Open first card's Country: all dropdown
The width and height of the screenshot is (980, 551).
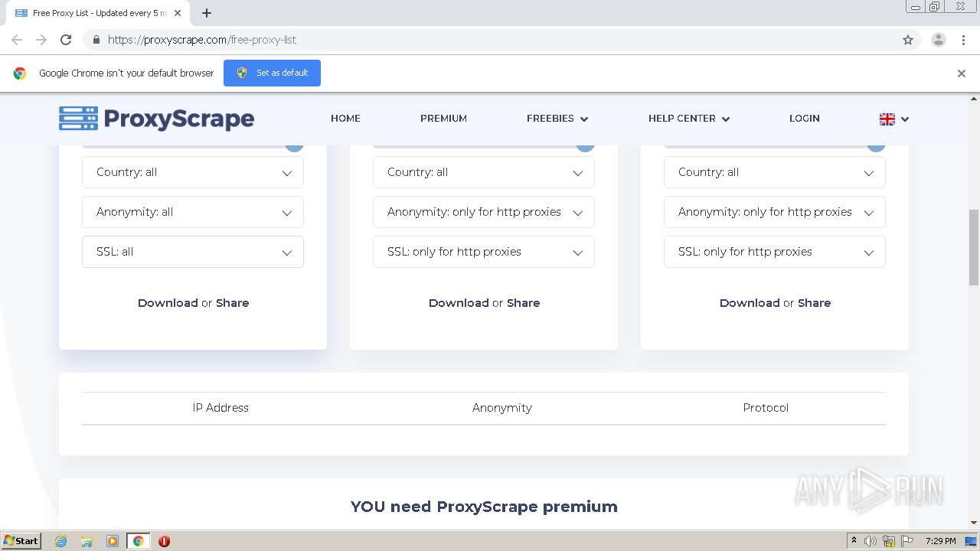[193, 172]
